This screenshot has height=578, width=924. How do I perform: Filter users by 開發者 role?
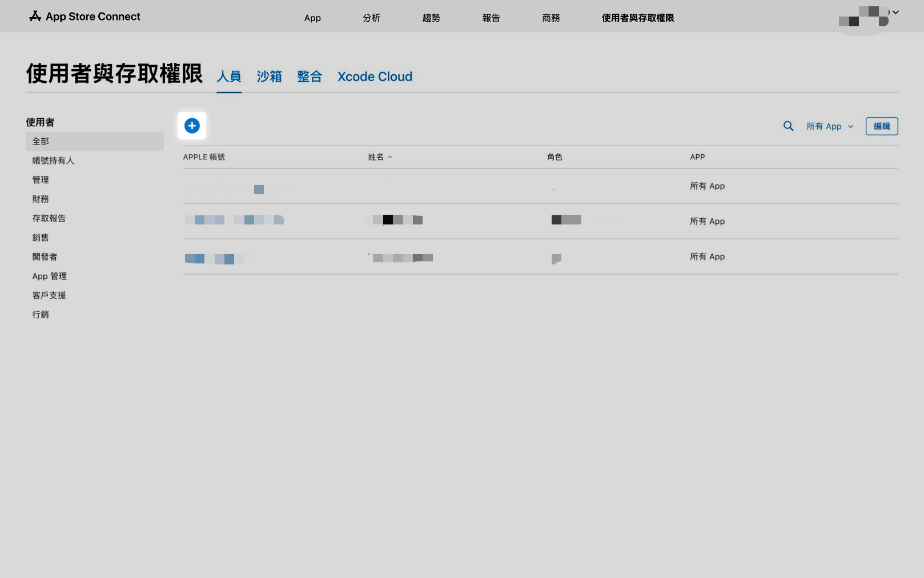[x=45, y=257]
